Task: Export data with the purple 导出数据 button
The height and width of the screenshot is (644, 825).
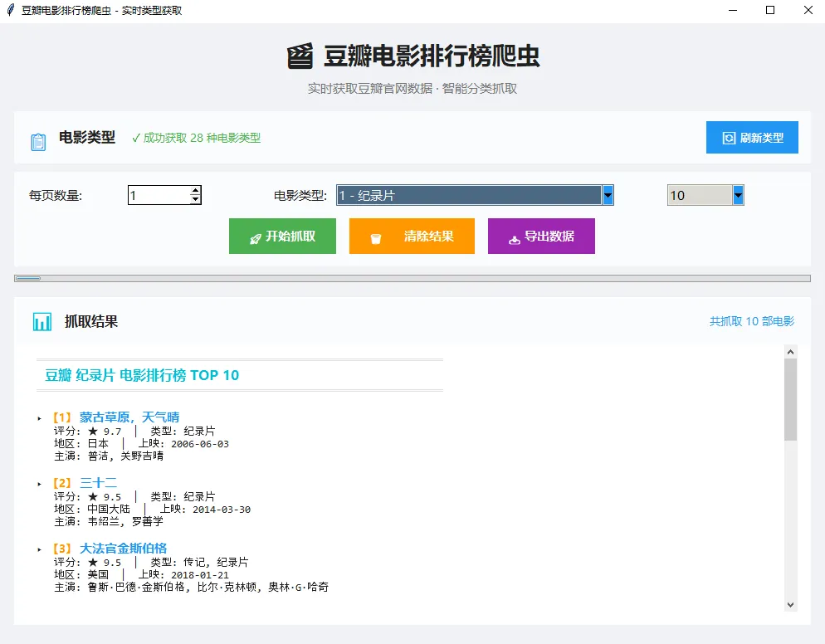Action: pyautogui.click(x=541, y=237)
